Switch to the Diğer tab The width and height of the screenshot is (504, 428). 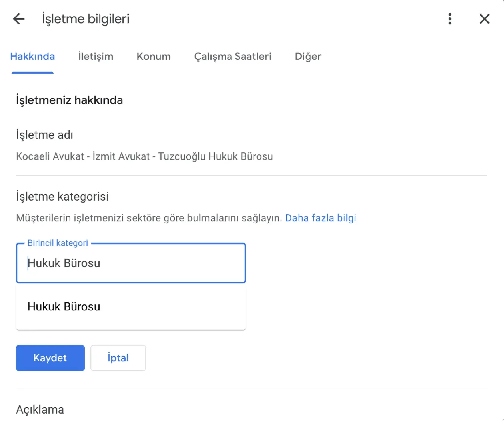[308, 57]
